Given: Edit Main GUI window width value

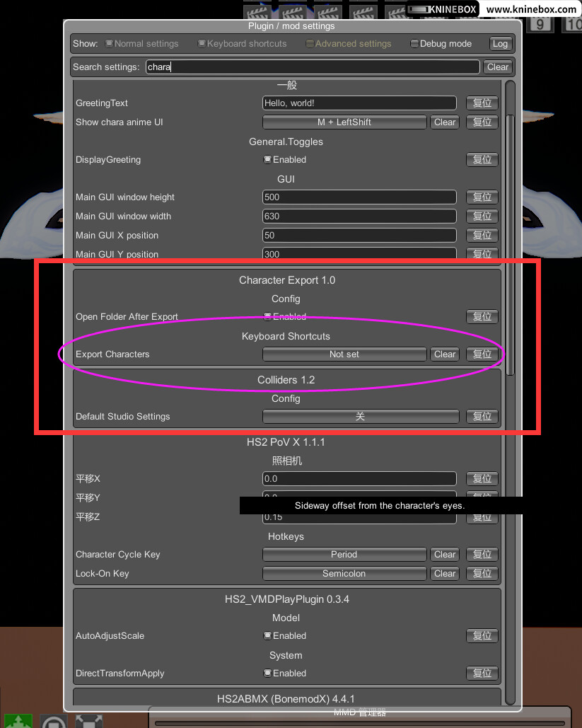Looking at the screenshot, I should click(x=359, y=216).
